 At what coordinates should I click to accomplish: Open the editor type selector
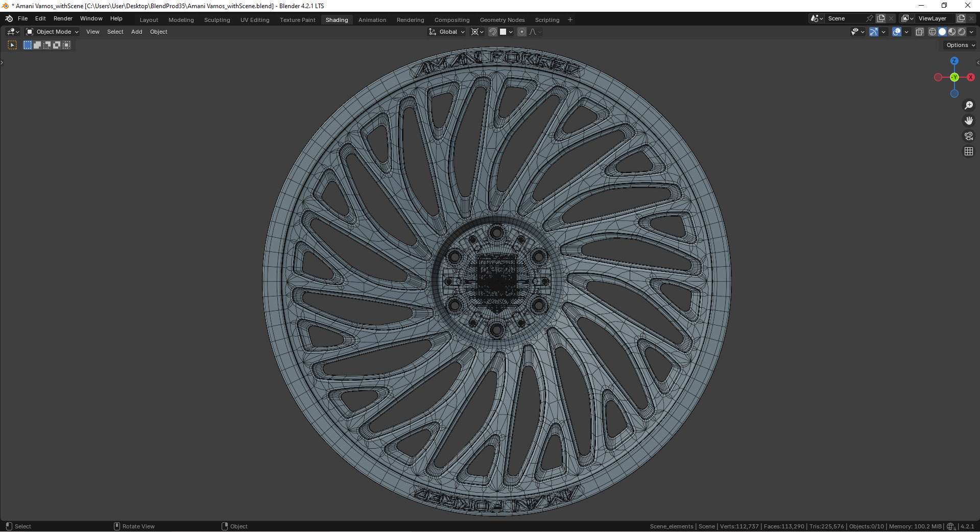click(x=13, y=32)
